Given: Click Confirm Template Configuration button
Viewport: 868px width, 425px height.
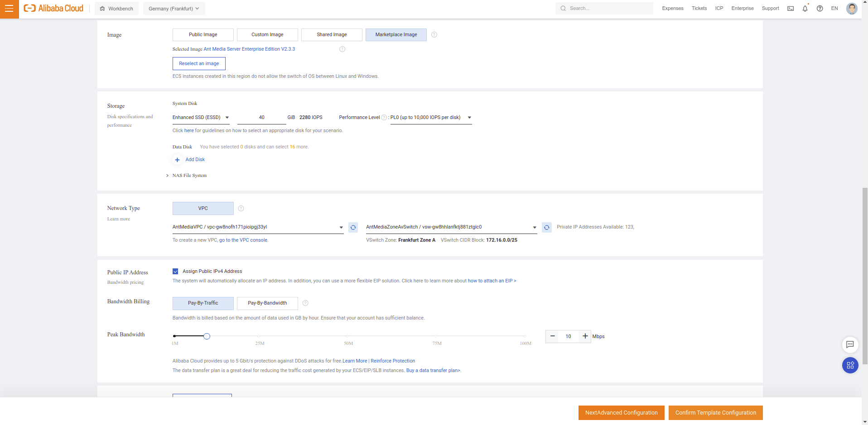Looking at the screenshot, I should click(x=716, y=413).
